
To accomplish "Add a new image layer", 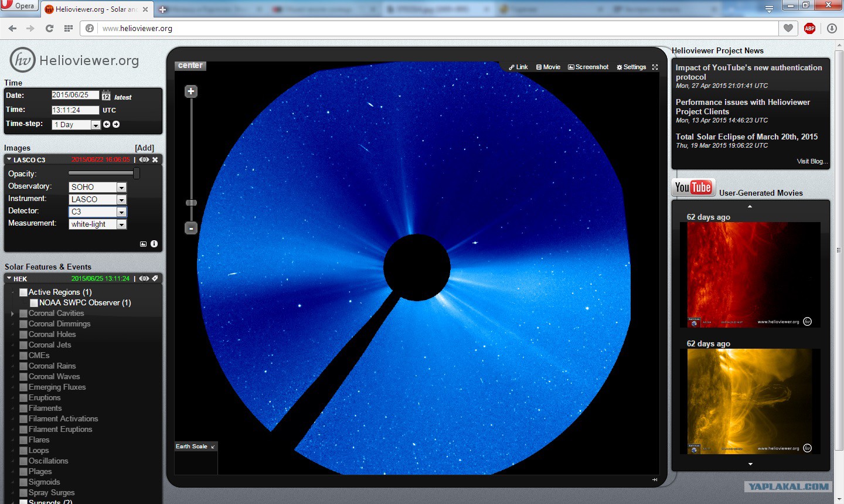I will [x=145, y=148].
